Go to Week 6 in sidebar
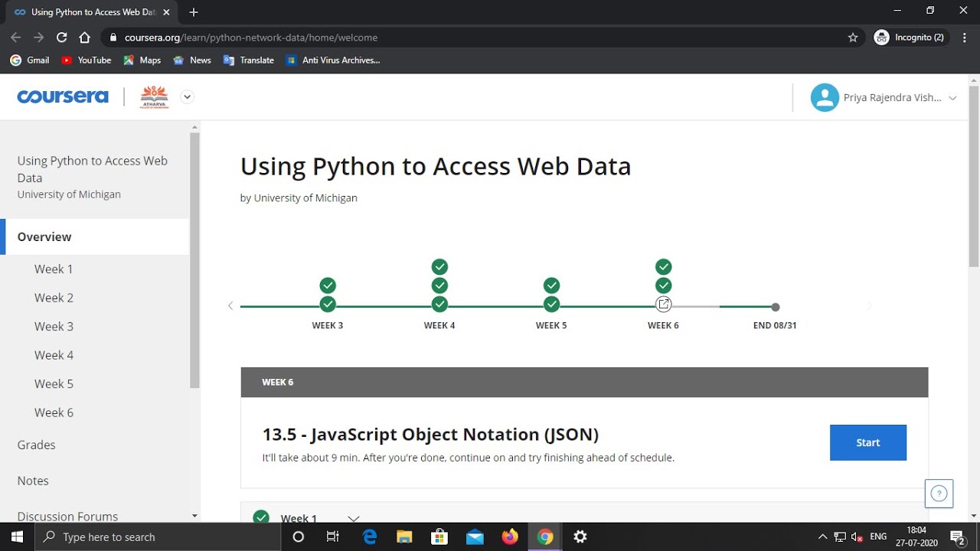The image size is (980, 551). [54, 412]
